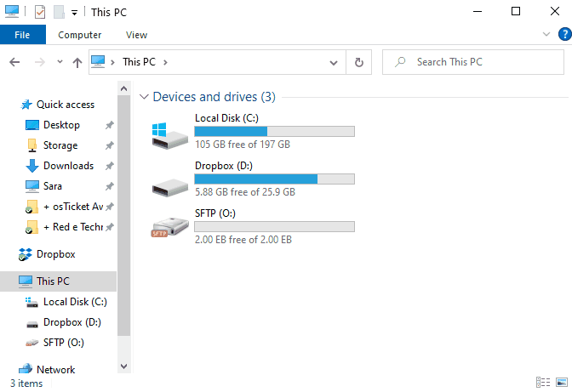Click the 3 items status bar text
The width and height of the screenshot is (572, 392).
26,383
